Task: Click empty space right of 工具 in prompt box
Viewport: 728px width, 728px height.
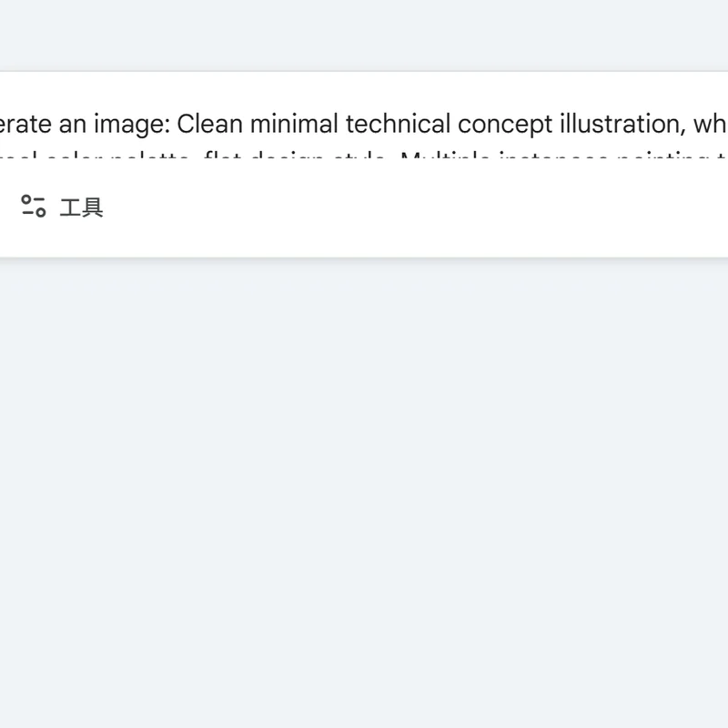Action: pos(409,207)
